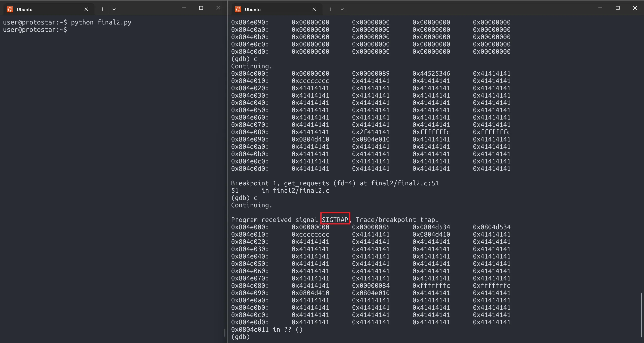Open a new tab in the right terminal
The width and height of the screenshot is (644, 343).
tap(331, 9)
